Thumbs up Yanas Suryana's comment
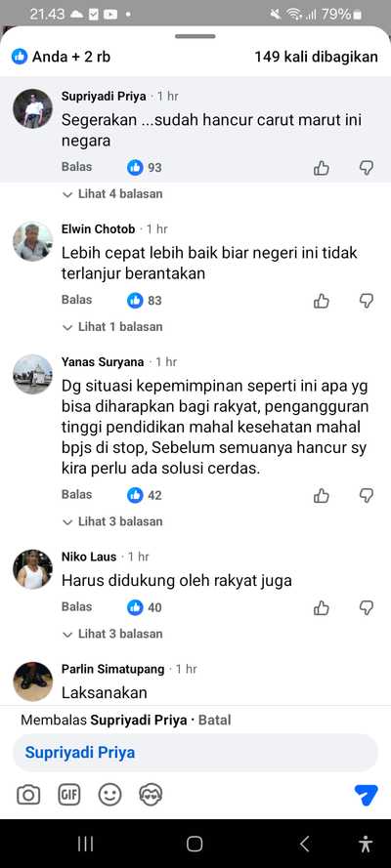The height and width of the screenshot is (868, 391). pos(322,495)
